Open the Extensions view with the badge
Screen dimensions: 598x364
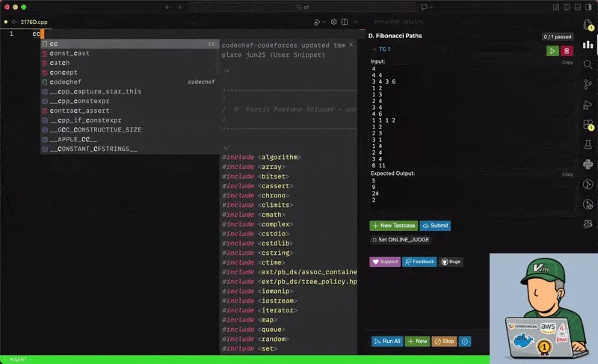coord(588,125)
